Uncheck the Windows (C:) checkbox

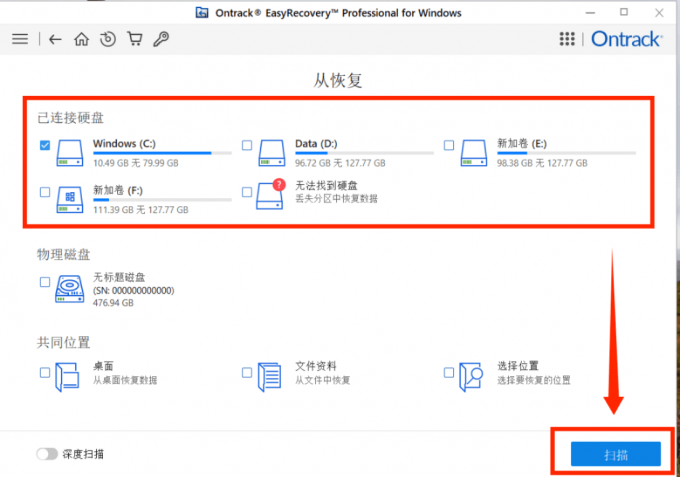coord(45,145)
